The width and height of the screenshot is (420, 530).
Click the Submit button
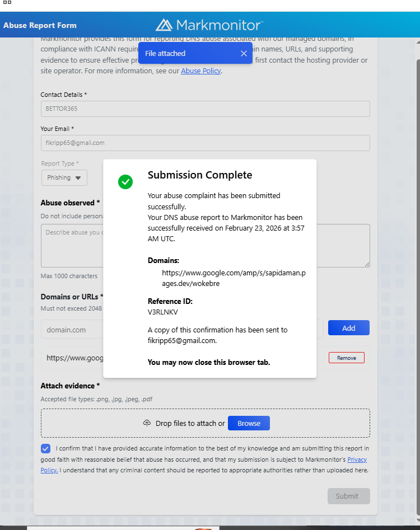[x=348, y=496]
